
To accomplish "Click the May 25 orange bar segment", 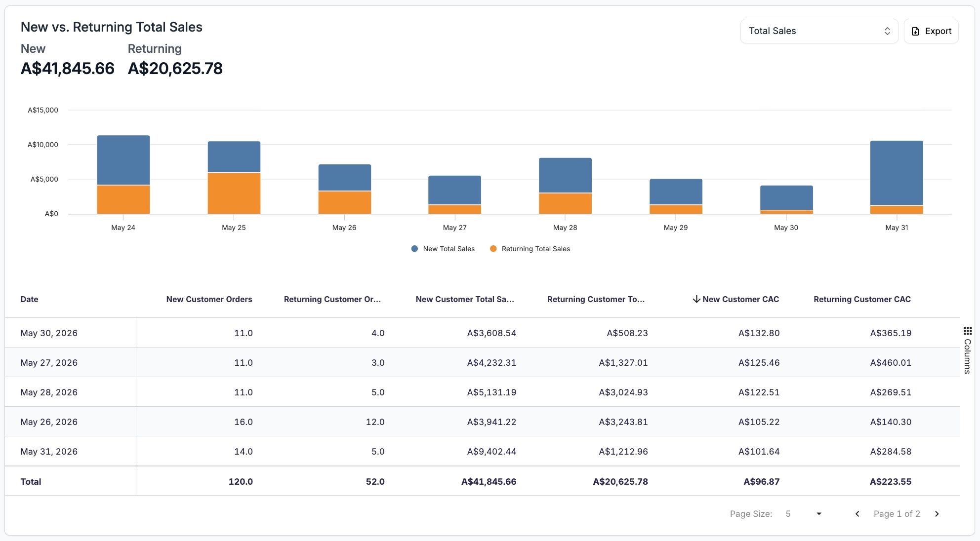I will 234,193.
